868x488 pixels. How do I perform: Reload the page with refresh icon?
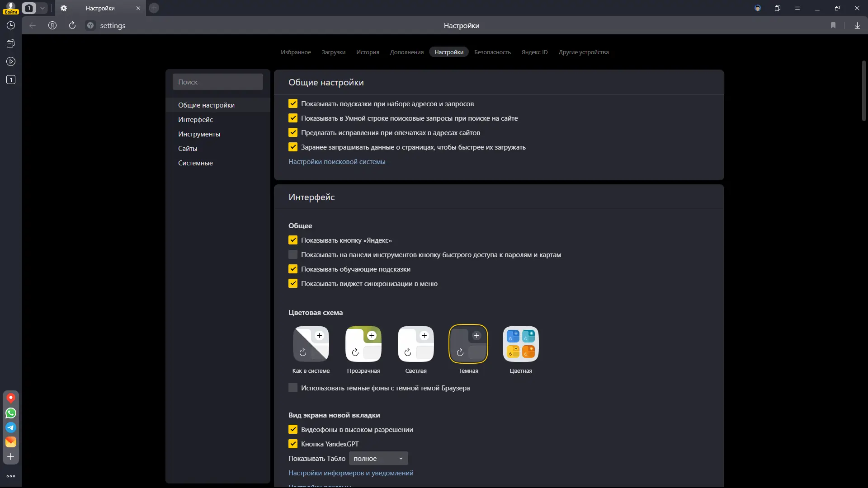[x=72, y=26]
